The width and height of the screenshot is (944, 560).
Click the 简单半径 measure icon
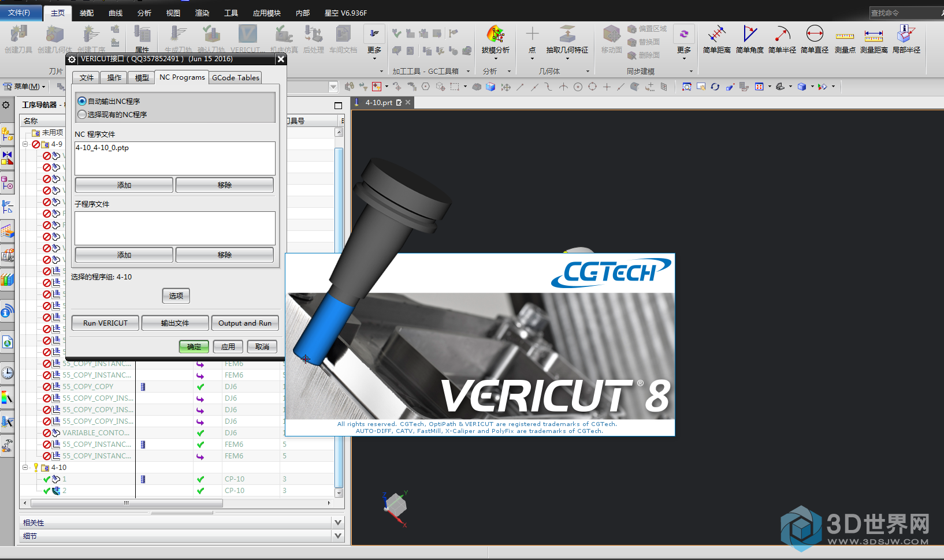pyautogui.click(x=782, y=39)
